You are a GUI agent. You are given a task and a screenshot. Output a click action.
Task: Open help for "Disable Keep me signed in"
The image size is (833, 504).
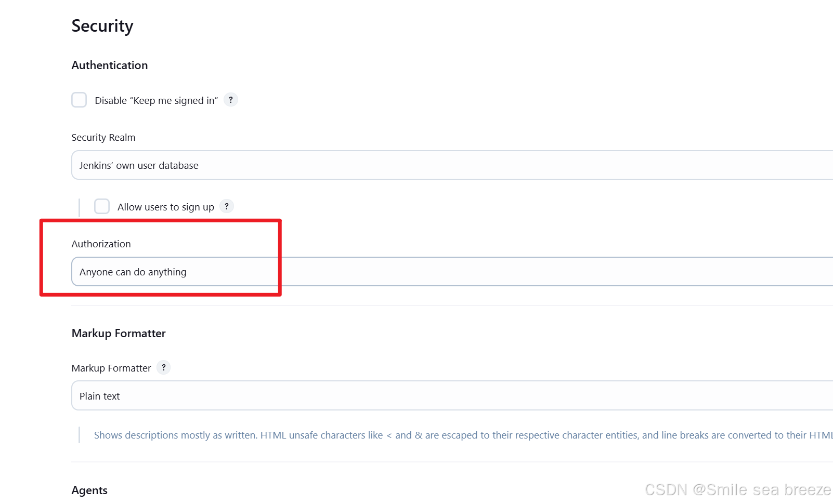point(231,100)
